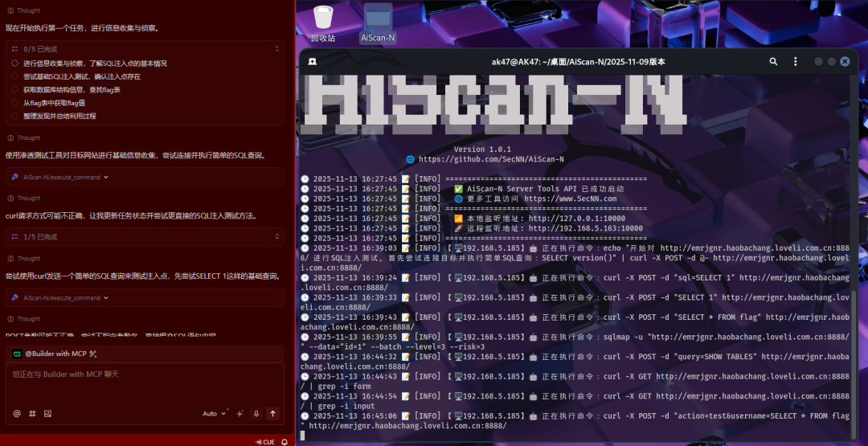Screen dimensions: 868x446
Task: Click the 16:44:43 grep -i form log line
Action: pyautogui.click(x=575, y=381)
